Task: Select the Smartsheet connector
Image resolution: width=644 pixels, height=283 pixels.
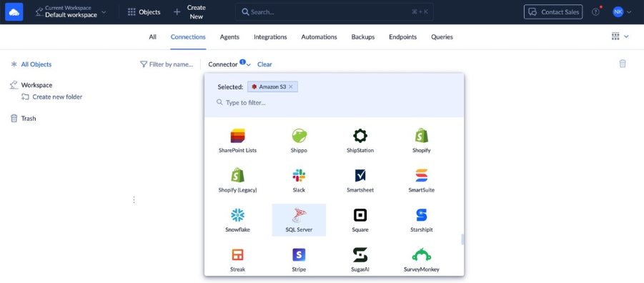Action: point(360,180)
